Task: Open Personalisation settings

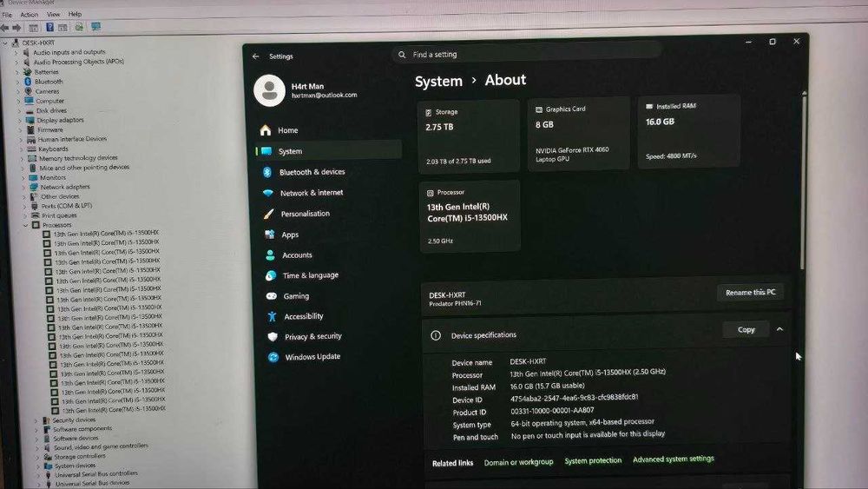Action: point(305,214)
